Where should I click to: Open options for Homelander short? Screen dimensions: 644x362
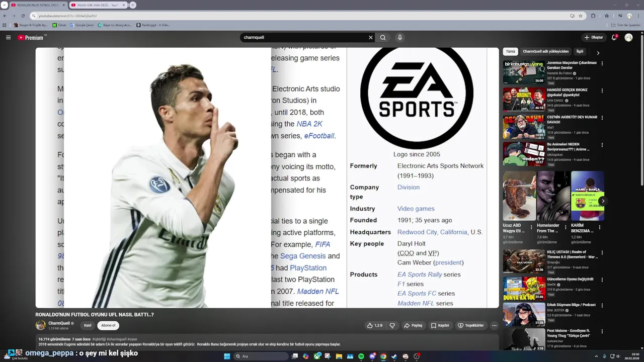(565, 227)
